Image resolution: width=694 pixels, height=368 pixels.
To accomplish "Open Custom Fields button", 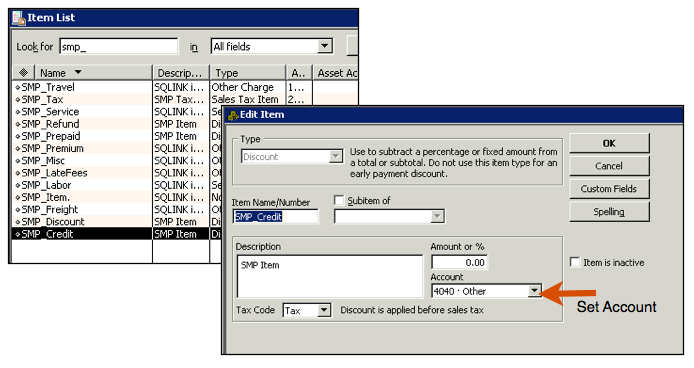I will point(609,189).
